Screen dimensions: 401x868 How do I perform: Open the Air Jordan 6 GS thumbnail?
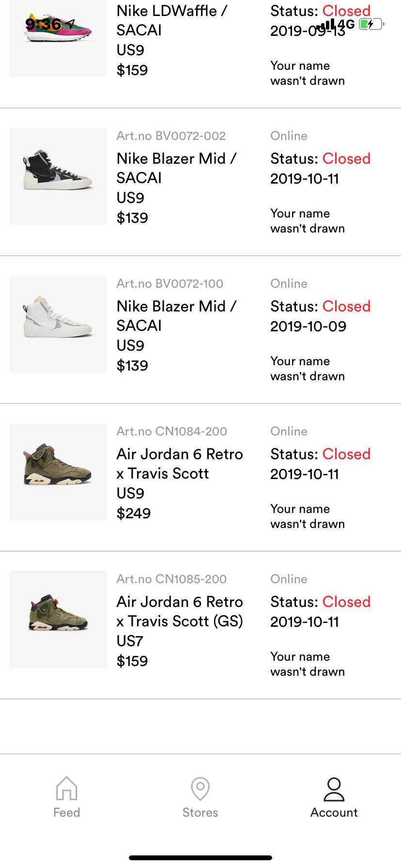58,620
